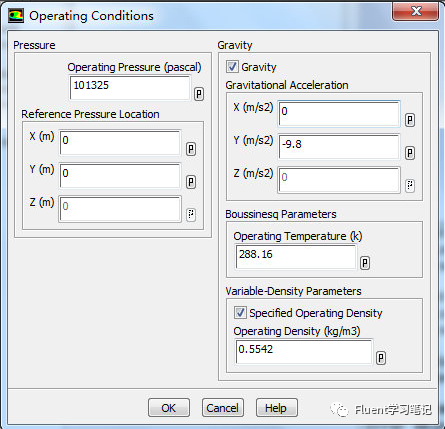Image resolution: width=445 pixels, height=429 pixels.
Task: Click parameter icon for Gravity X acceleration
Action: [410, 120]
